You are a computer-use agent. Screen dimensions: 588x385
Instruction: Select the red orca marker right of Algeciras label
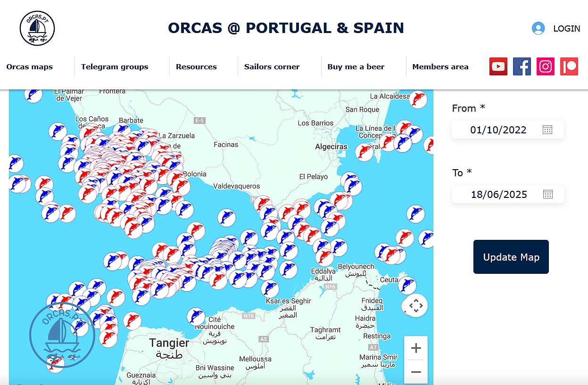point(364,152)
